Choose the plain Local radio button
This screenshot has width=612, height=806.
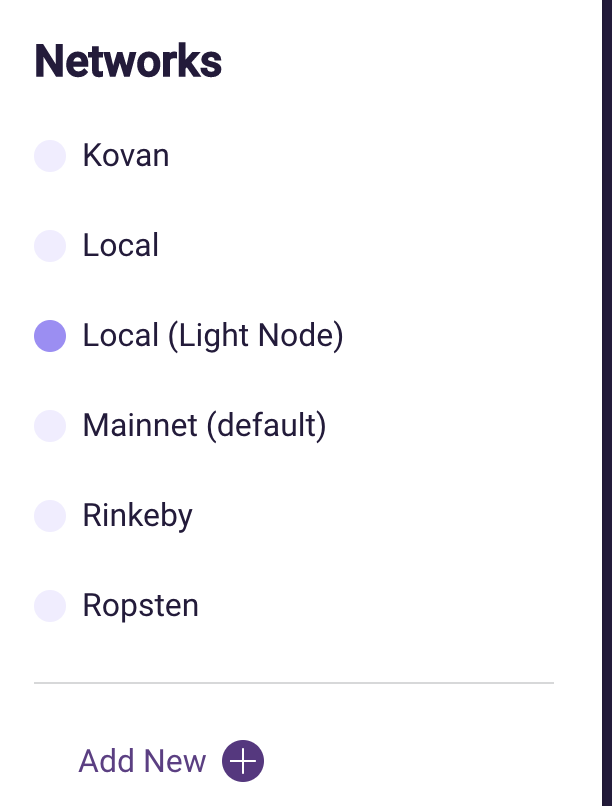pos(50,246)
